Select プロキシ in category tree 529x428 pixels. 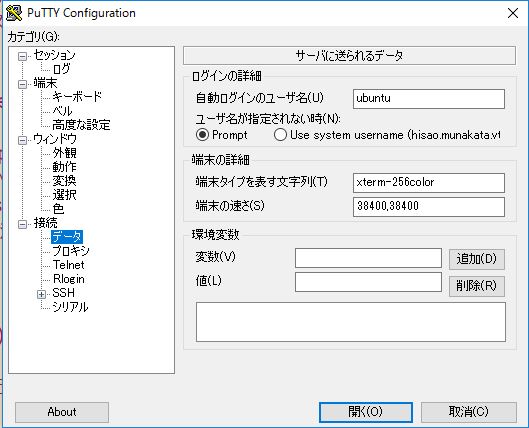click(x=71, y=251)
